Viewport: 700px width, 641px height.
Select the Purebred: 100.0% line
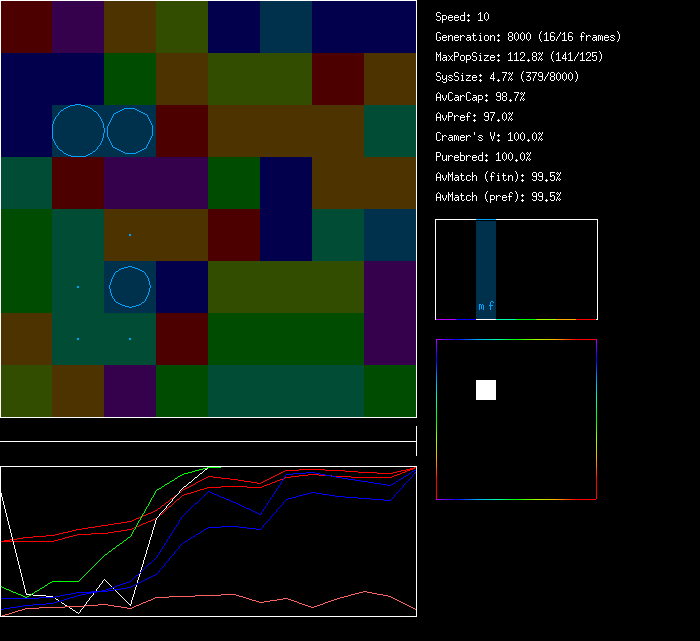(x=483, y=157)
